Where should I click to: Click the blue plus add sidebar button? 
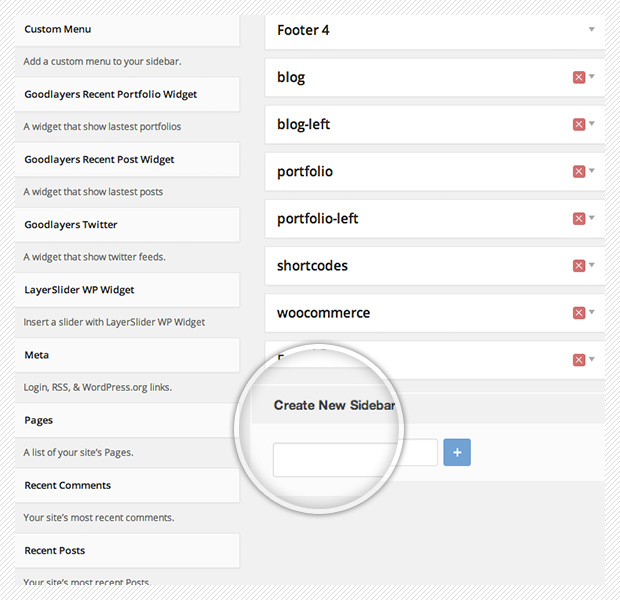(457, 452)
